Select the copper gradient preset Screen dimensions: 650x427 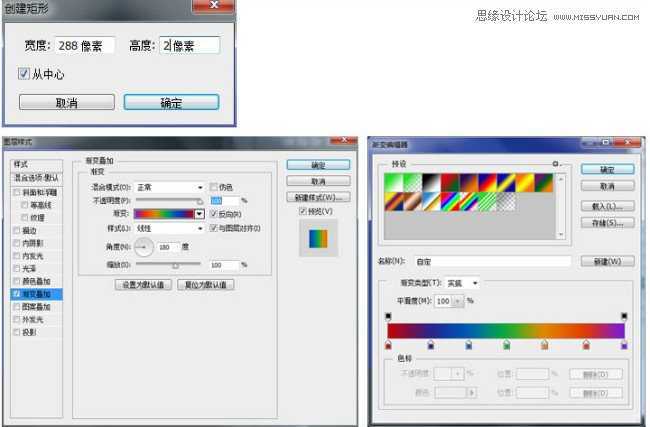pyautogui.click(x=412, y=202)
